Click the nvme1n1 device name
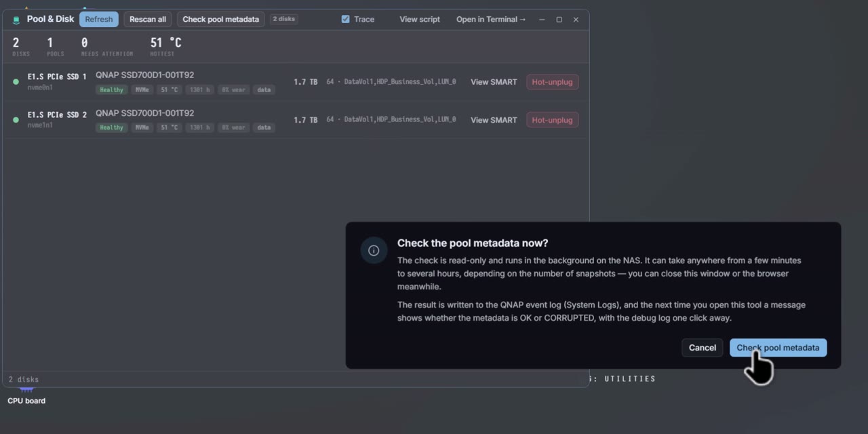The image size is (868, 434). coord(40,125)
